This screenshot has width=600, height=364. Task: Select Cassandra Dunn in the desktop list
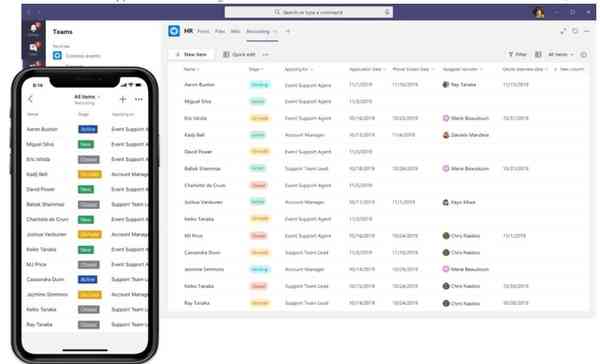[x=202, y=253]
